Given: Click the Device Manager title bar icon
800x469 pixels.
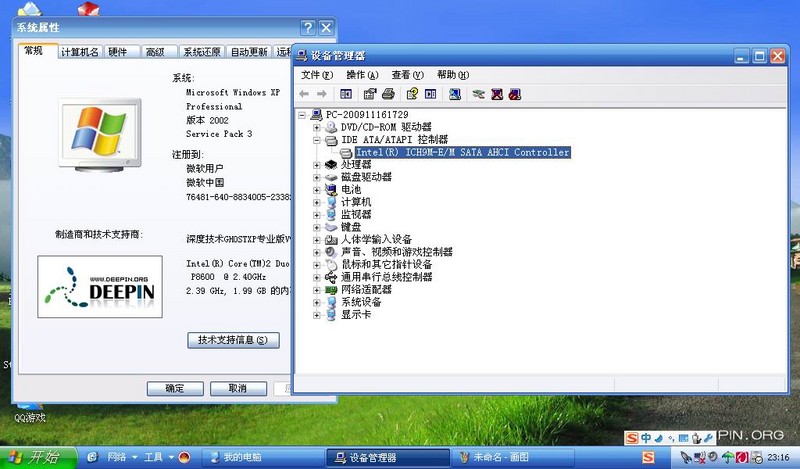Looking at the screenshot, I should (x=302, y=56).
